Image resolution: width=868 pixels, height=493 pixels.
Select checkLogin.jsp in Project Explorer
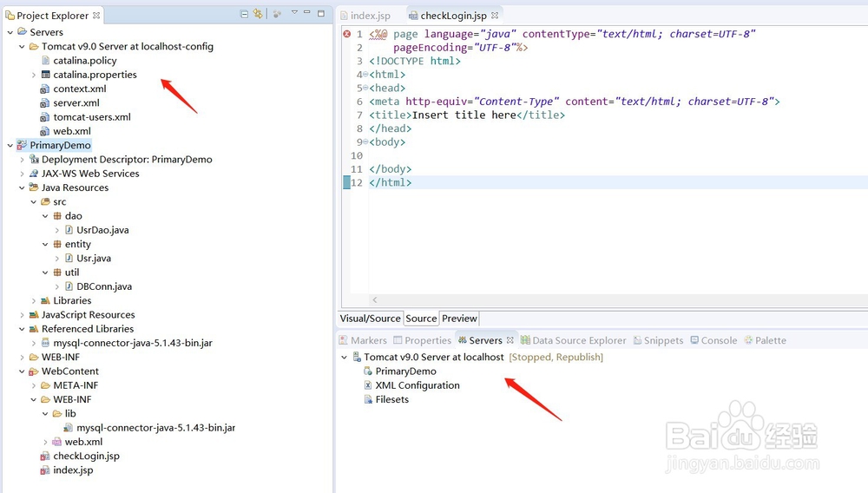tap(86, 456)
